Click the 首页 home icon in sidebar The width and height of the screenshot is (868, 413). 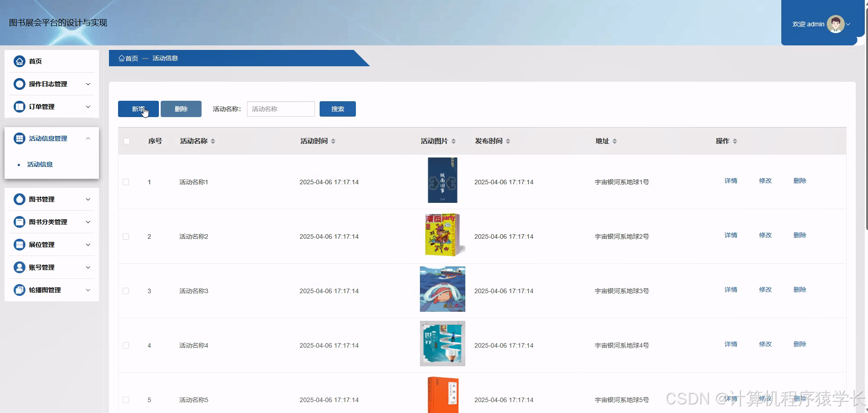click(19, 61)
